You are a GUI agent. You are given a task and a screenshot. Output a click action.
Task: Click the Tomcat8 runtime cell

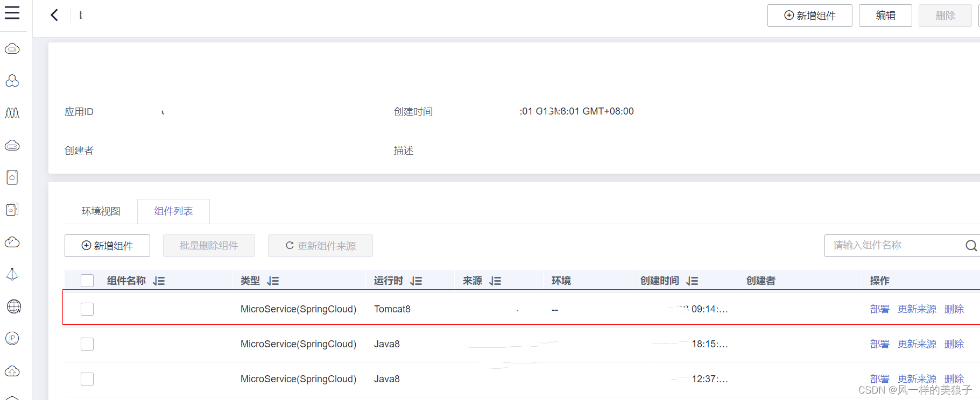[392, 309]
